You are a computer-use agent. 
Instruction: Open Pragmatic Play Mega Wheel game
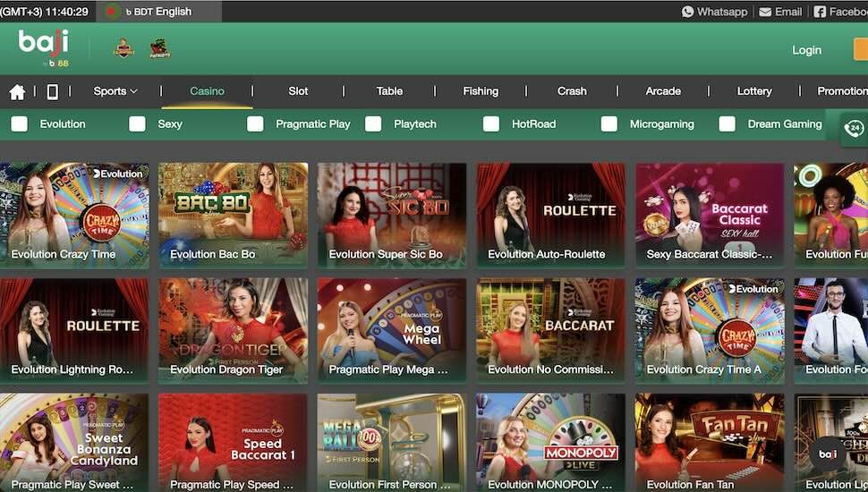pyautogui.click(x=392, y=330)
